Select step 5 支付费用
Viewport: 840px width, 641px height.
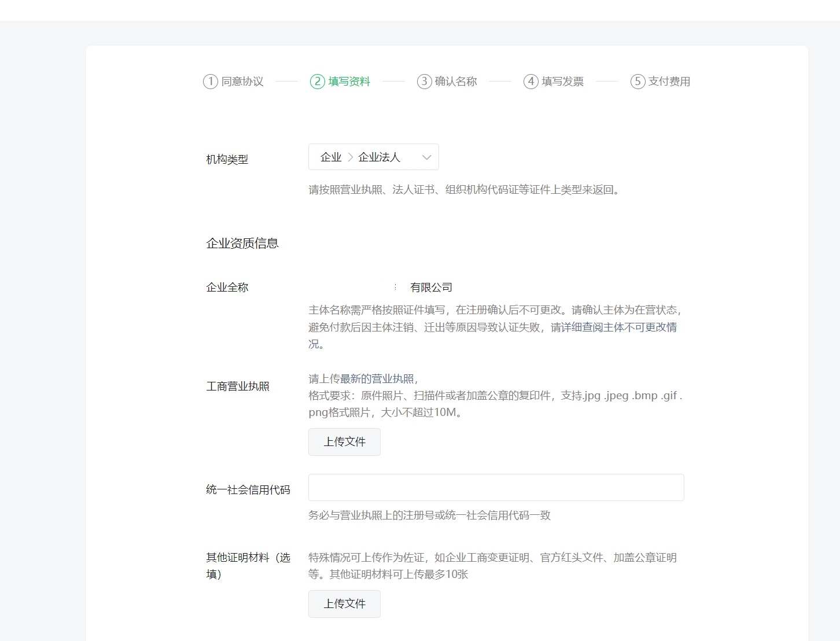661,82
